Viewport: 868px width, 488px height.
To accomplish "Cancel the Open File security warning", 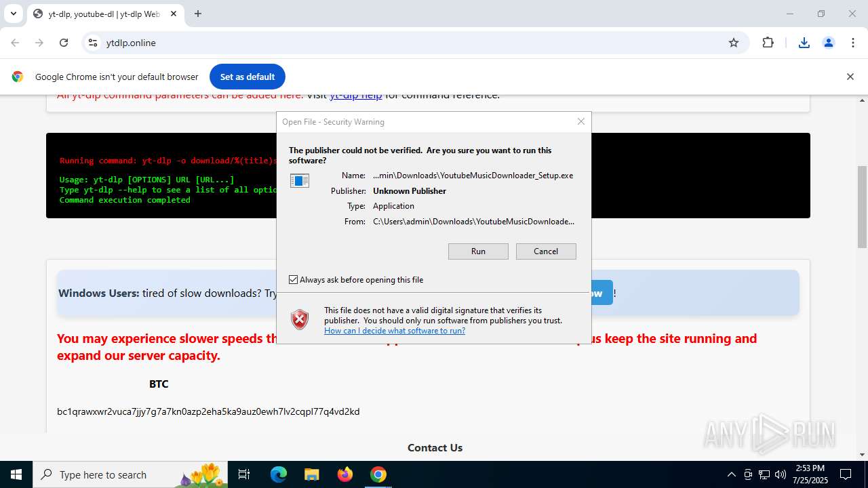I will tap(546, 251).
